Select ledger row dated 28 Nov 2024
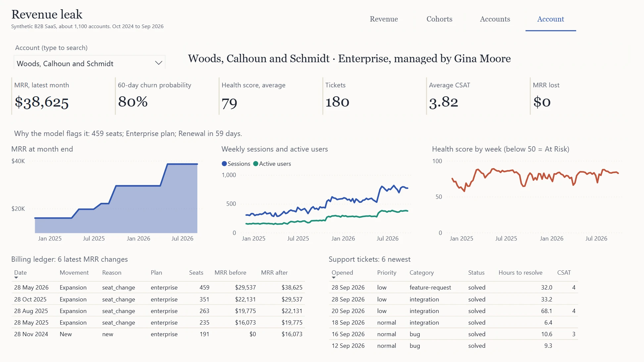Viewport: 644px width, 362px height. click(x=158, y=334)
